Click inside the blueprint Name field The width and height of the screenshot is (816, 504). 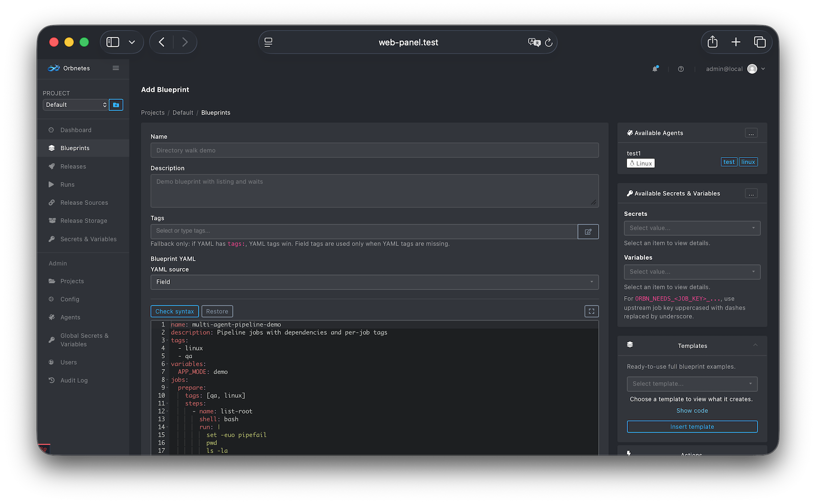(x=375, y=150)
